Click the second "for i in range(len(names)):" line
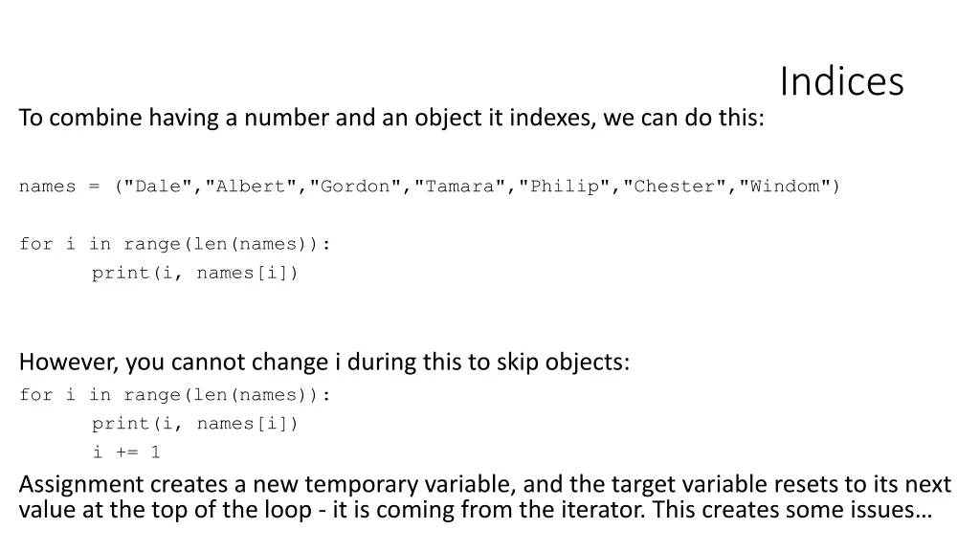The image size is (980, 551). [x=174, y=395]
